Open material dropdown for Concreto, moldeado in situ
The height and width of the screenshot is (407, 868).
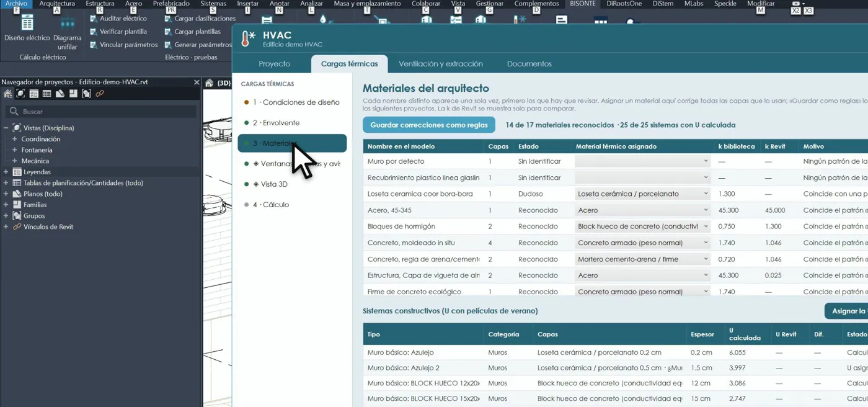pyautogui.click(x=642, y=243)
